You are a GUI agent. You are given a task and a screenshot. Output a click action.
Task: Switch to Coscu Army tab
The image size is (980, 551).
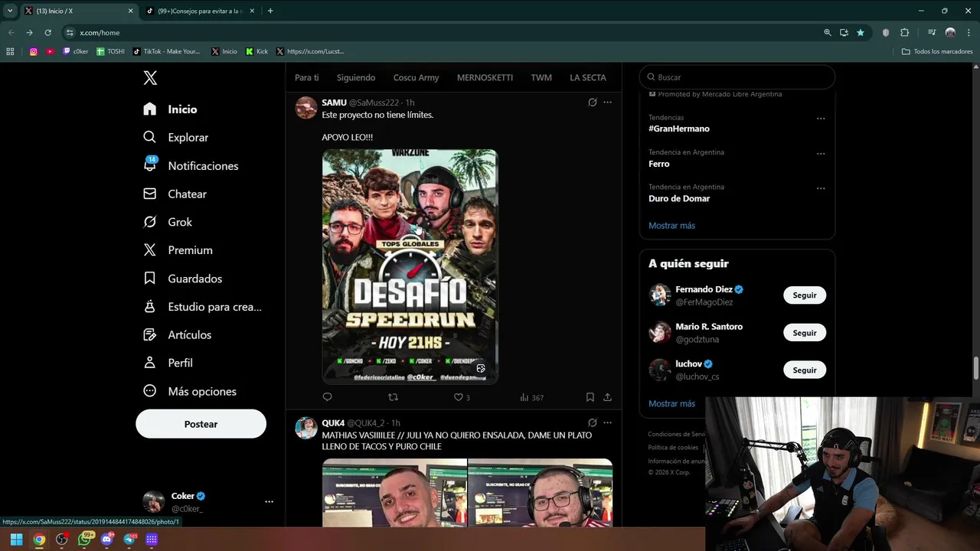(x=416, y=77)
